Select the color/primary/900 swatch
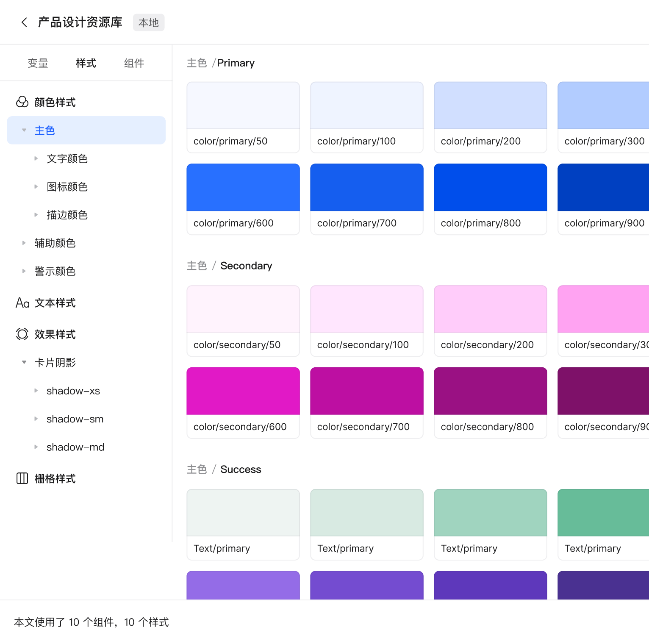649x644 pixels. [603, 199]
